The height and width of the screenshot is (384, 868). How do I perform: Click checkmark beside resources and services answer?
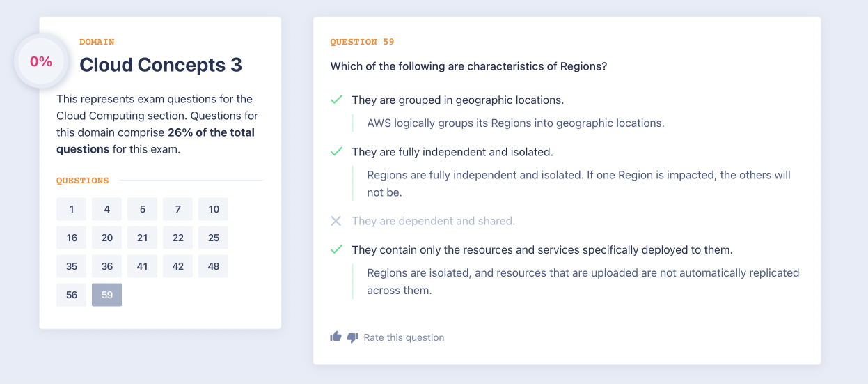tap(336, 249)
